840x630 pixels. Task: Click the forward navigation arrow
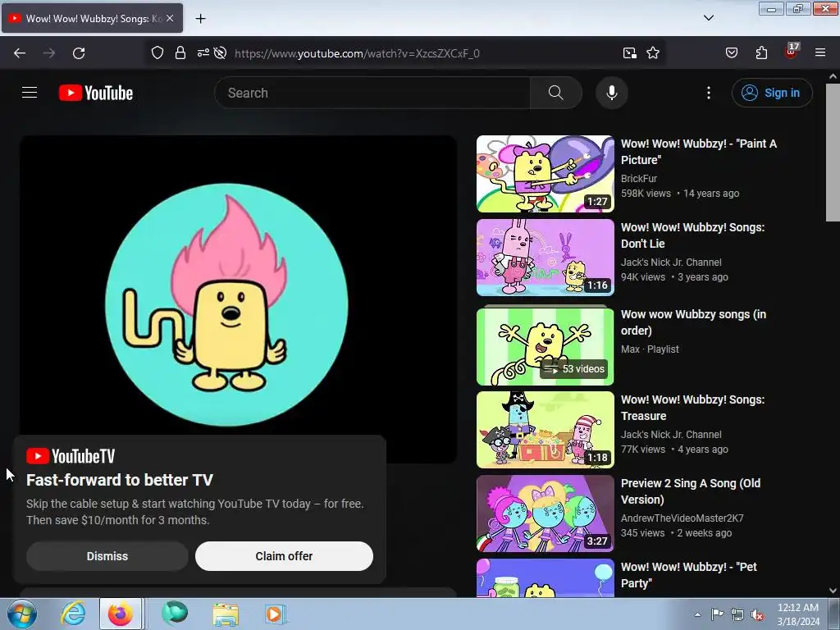tap(49, 53)
